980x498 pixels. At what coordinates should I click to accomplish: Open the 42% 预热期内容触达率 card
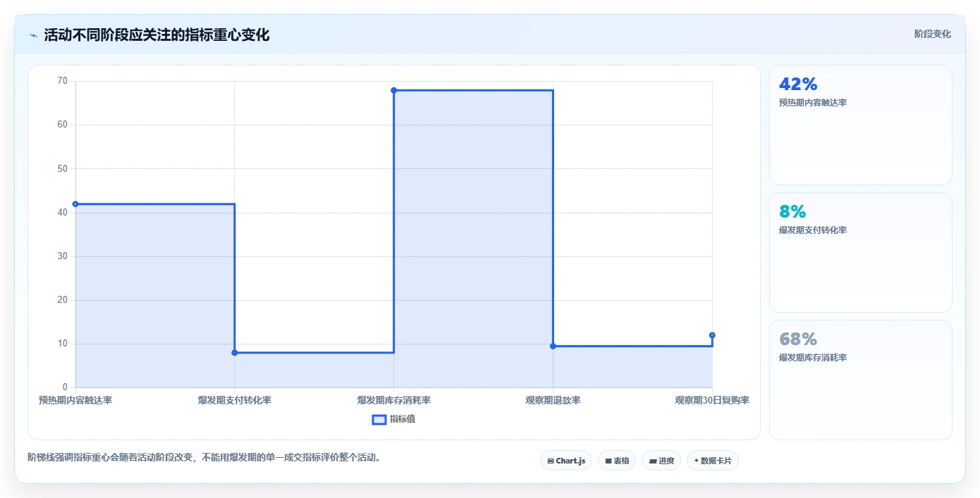click(861, 125)
